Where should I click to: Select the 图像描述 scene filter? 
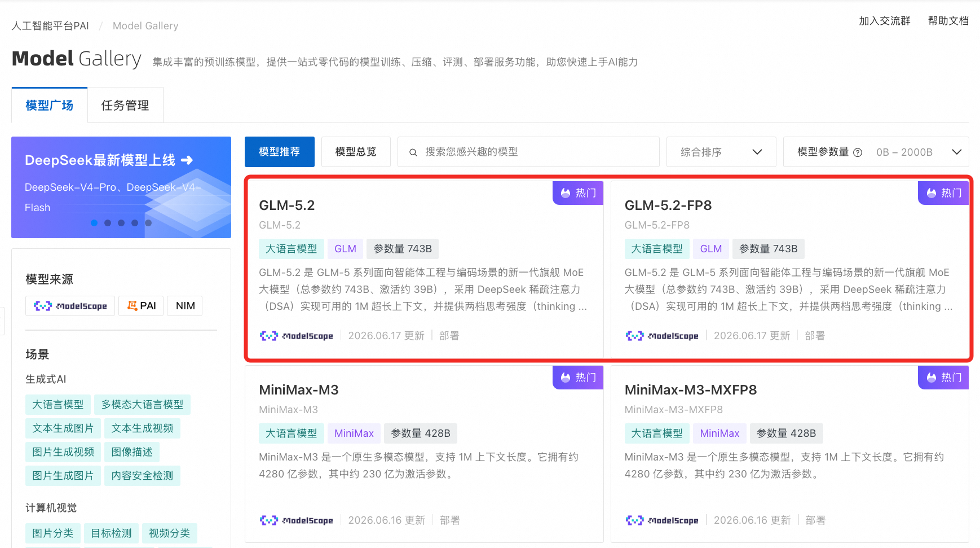(132, 452)
